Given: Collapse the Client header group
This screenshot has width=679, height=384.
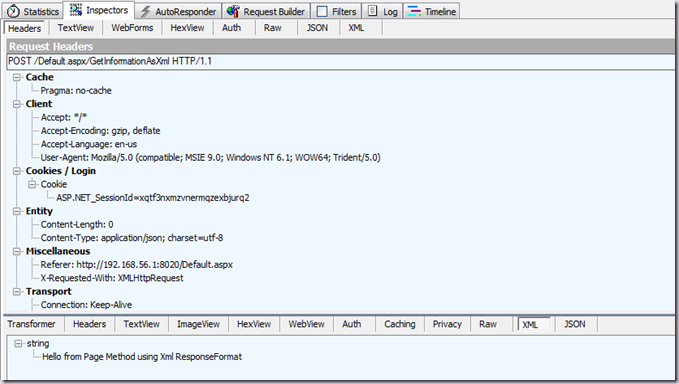Looking at the screenshot, I should pyautogui.click(x=17, y=104).
